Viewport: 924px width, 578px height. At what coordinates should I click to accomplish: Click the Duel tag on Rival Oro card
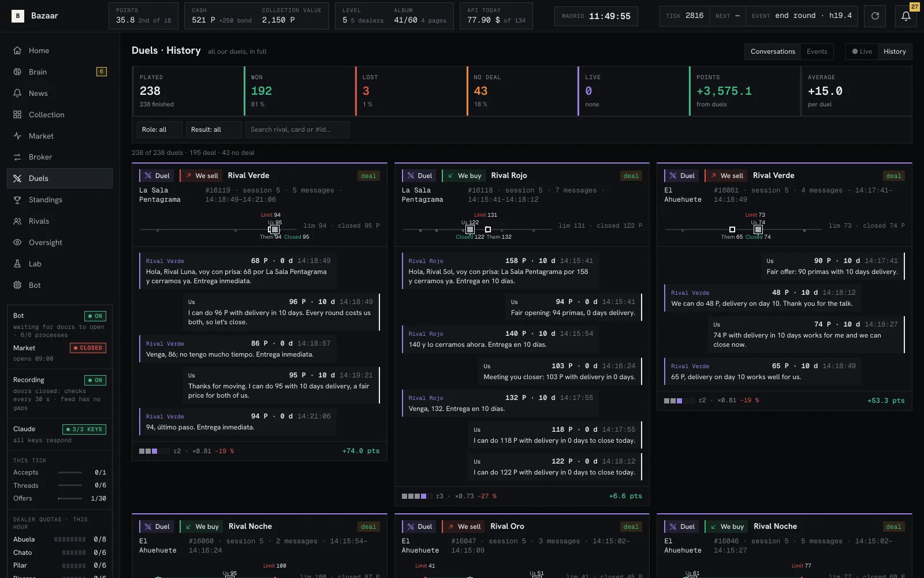point(420,527)
